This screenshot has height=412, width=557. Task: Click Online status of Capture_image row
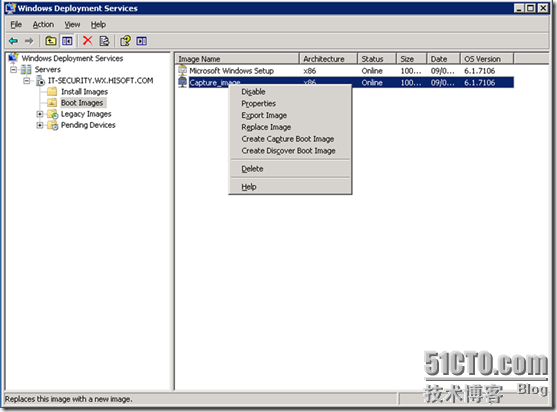pos(372,82)
